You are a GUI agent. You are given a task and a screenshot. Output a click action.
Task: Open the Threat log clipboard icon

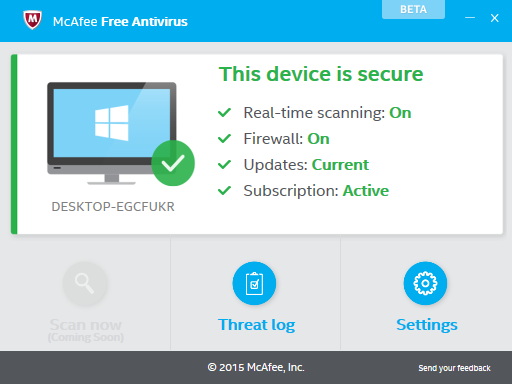click(x=254, y=283)
